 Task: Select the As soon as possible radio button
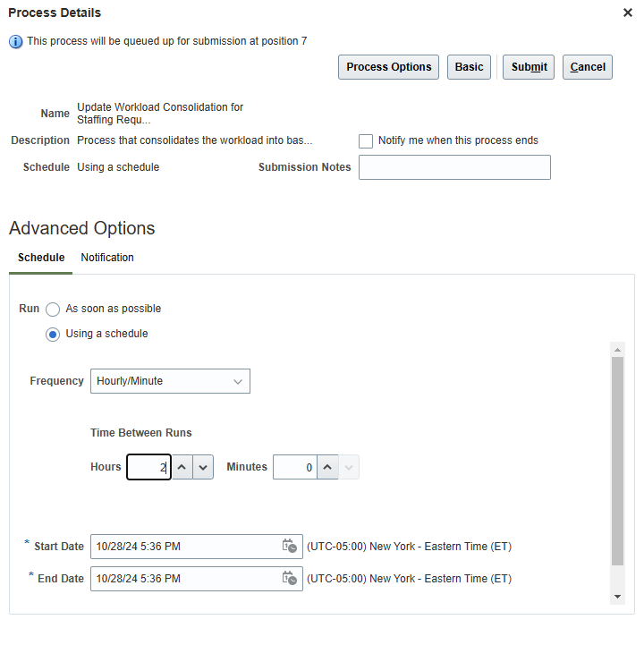click(x=53, y=309)
